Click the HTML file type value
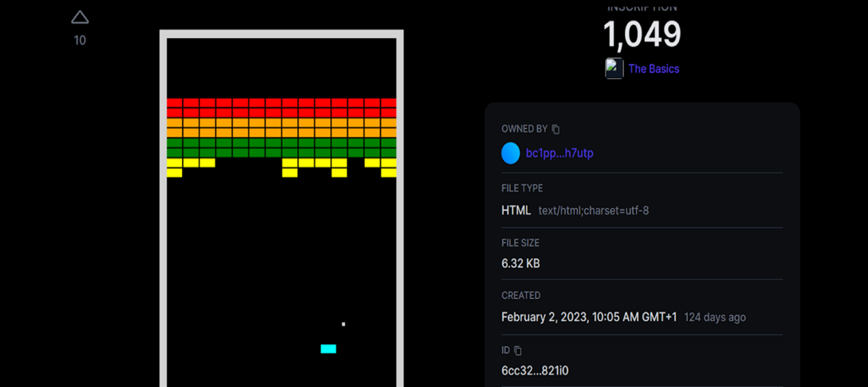The width and height of the screenshot is (868, 387). tap(516, 210)
